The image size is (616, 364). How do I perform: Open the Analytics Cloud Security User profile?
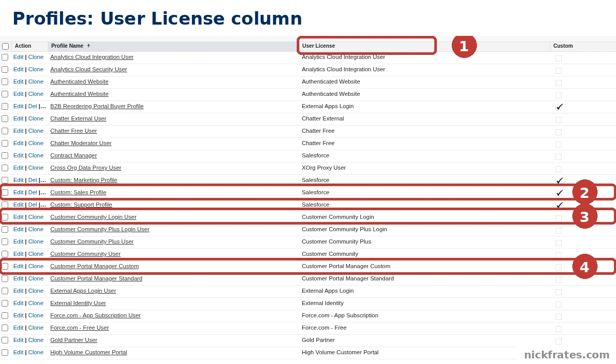click(89, 69)
